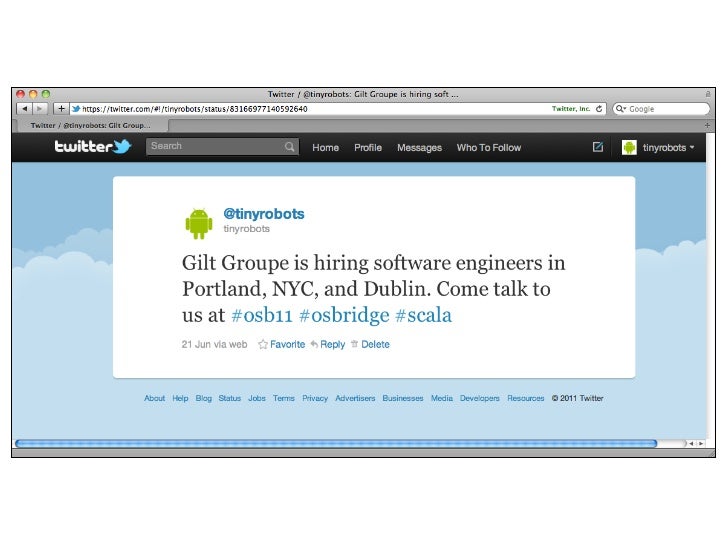
Task: Reply to the tweet
Action: [x=328, y=344]
